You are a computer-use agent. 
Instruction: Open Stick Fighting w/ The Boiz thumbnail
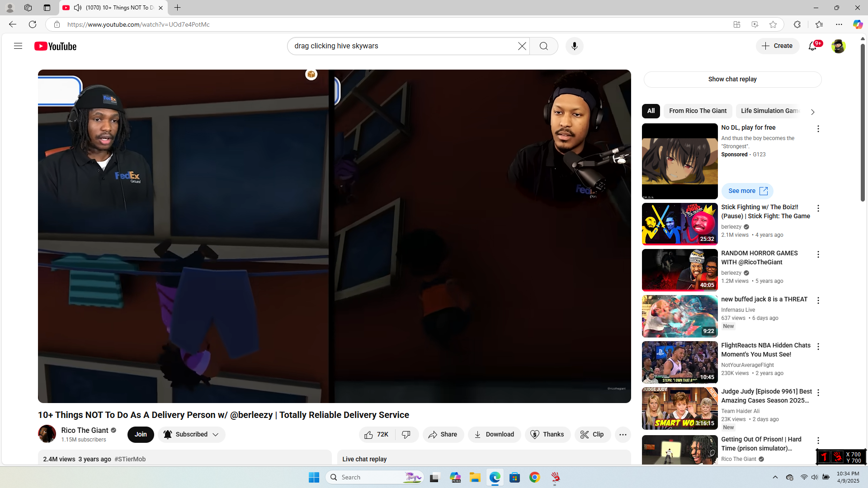pos(679,224)
